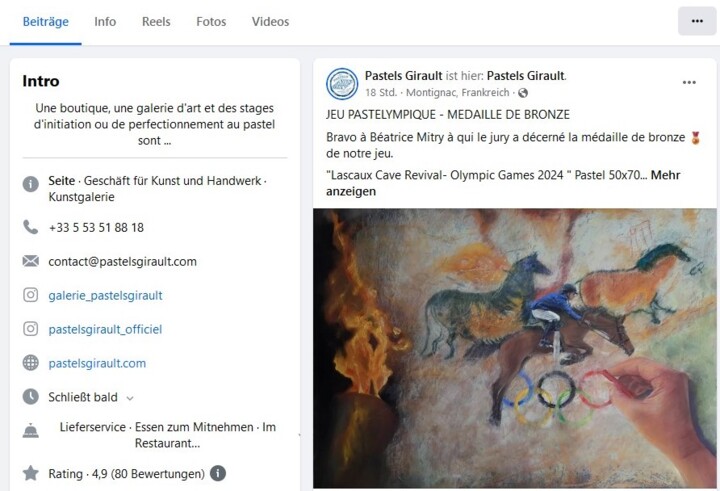The height and width of the screenshot is (491, 720).
Task: Open the three-dot menu on the post
Action: tap(689, 83)
